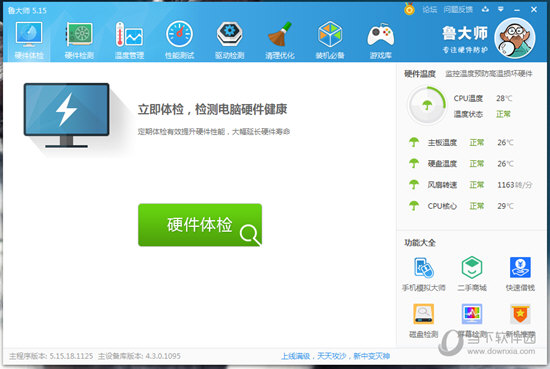
Task: Click the monitor lightning illustration
Action: tap(66, 115)
